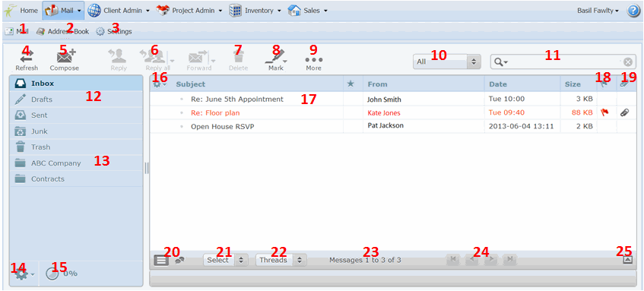Sort by the Subject column header
The height and width of the screenshot is (291, 644).
pos(191,84)
